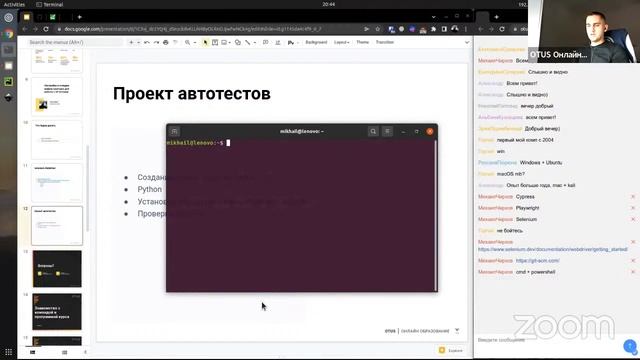Click the 'Windows + Ubuntu' chat message

coord(541,162)
